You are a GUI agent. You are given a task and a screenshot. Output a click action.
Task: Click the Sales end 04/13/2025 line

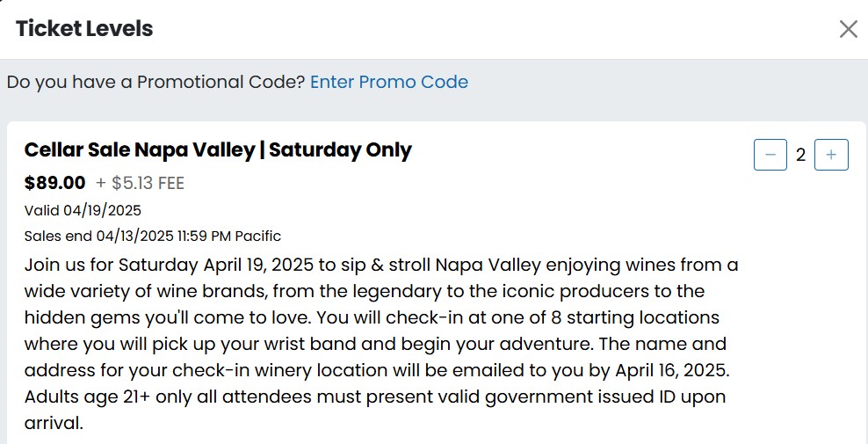pos(152,236)
